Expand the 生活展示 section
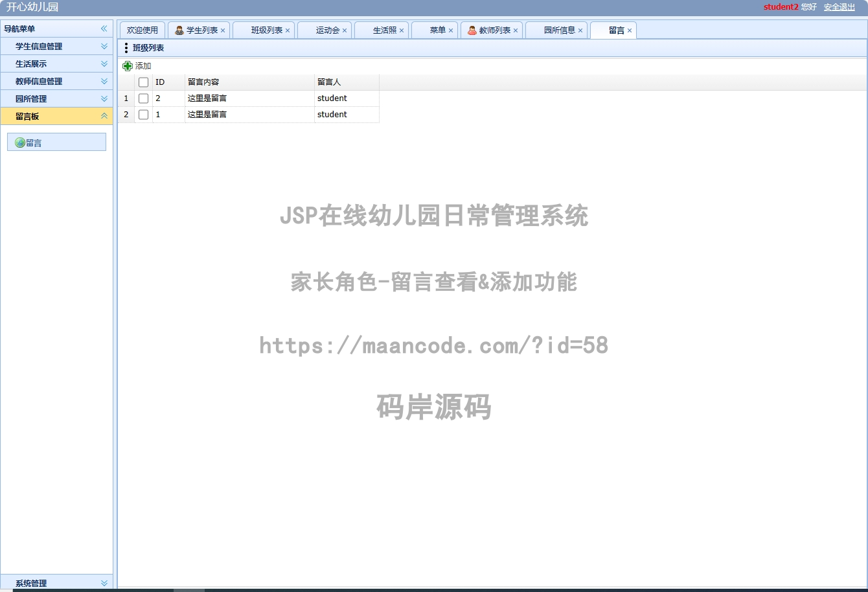 (104, 63)
